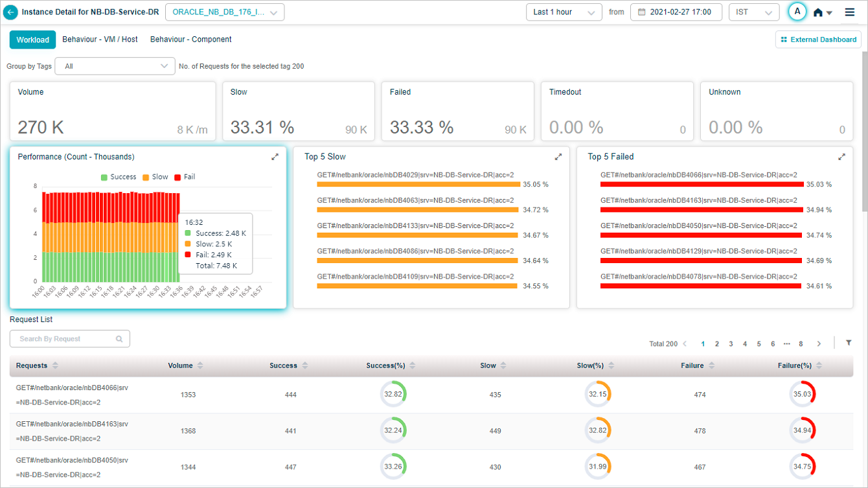Screen dimensions: 868x488
Task: Open the user avatar A icon
Action: click(797, 12)
